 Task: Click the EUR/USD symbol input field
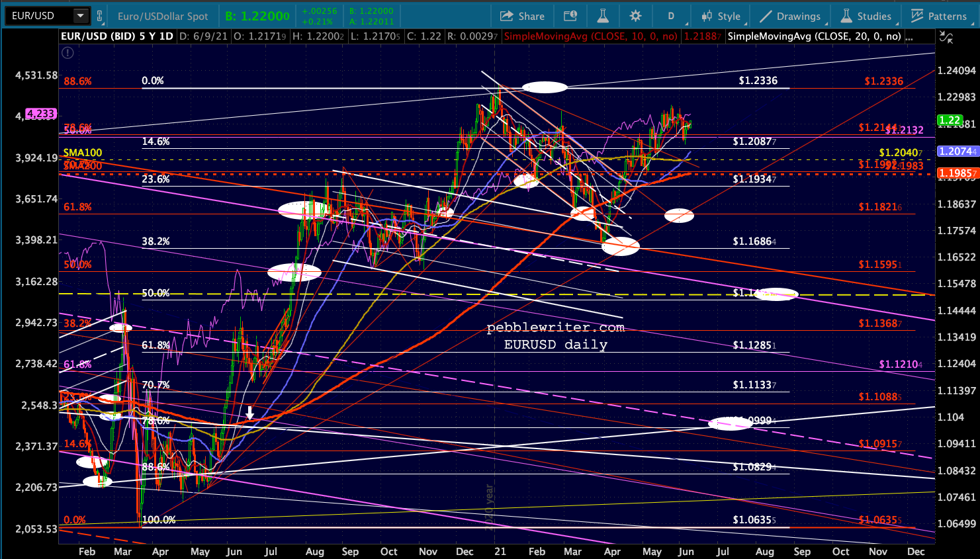(x=38, y=15)
